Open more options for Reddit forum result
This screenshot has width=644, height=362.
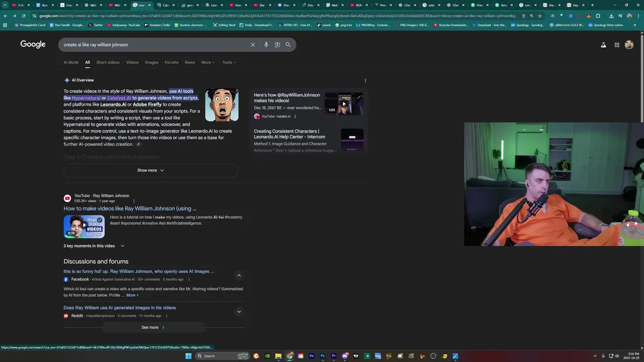tap(167, 316)
